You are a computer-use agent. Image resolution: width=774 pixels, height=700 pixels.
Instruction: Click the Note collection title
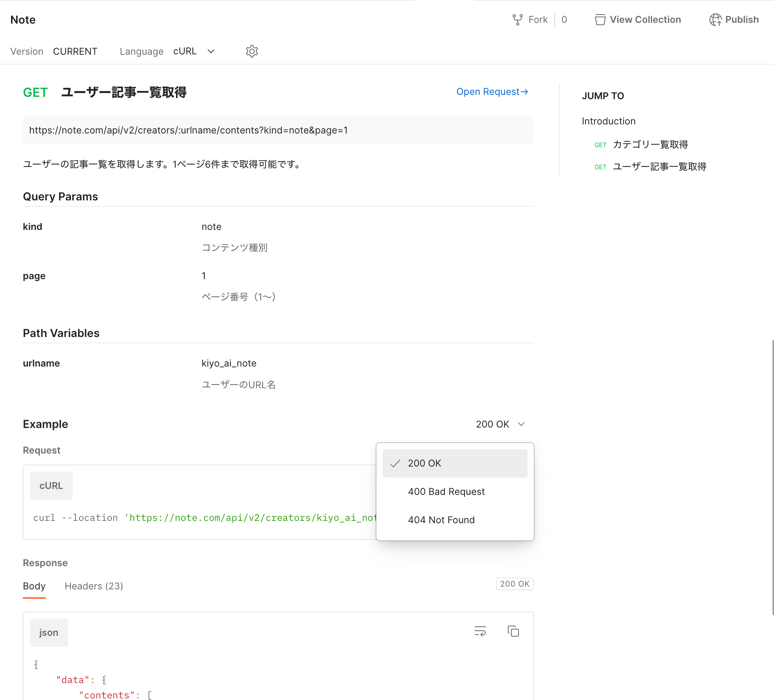[x=23, y=20]
